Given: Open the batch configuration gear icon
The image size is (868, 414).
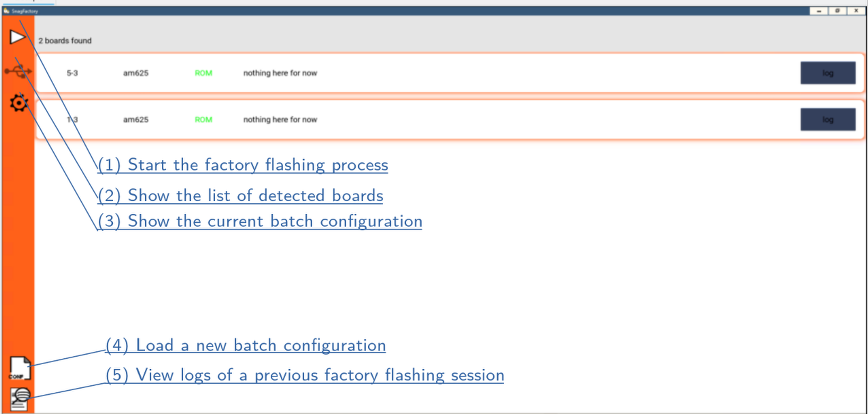Looking at the screenshot, I should click(x=19, y=102).
